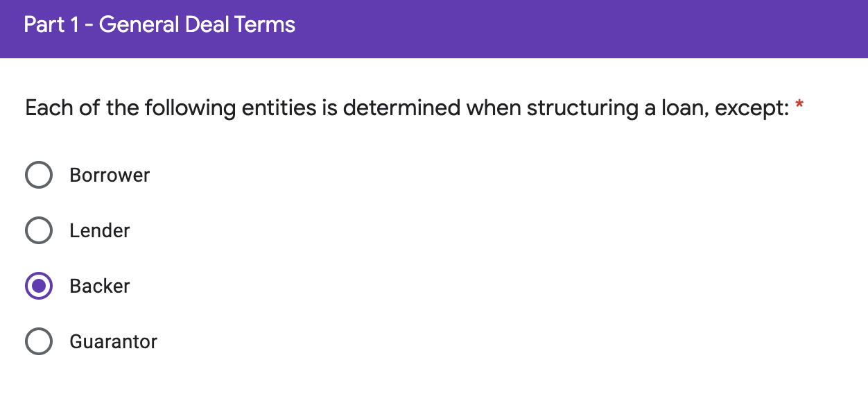Select the Borrower radio button
The width and height of the screenshot is (868, 394).
(x=39, y=175)
